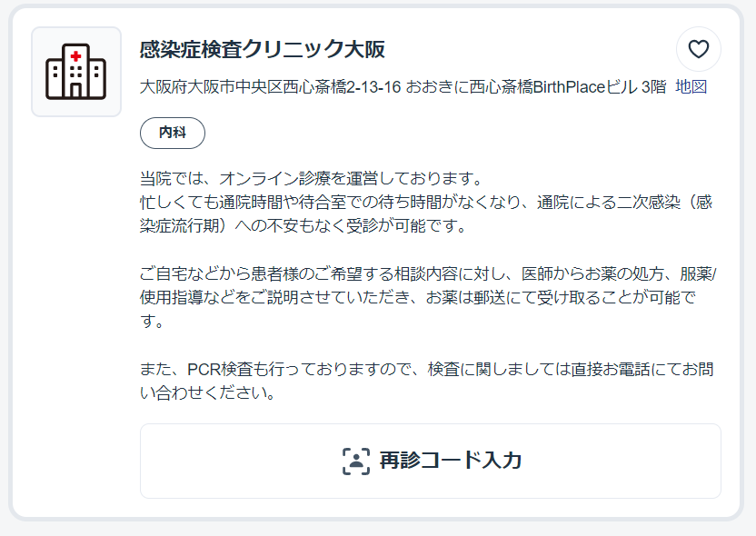Open the 地図 map link
Image resolution: width=756 pixels, height=536 pixels.
[691, 87]
